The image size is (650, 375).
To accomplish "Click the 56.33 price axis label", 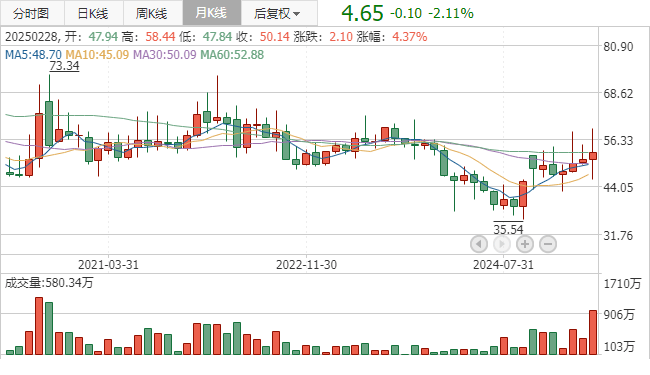I will pos(618,140).
